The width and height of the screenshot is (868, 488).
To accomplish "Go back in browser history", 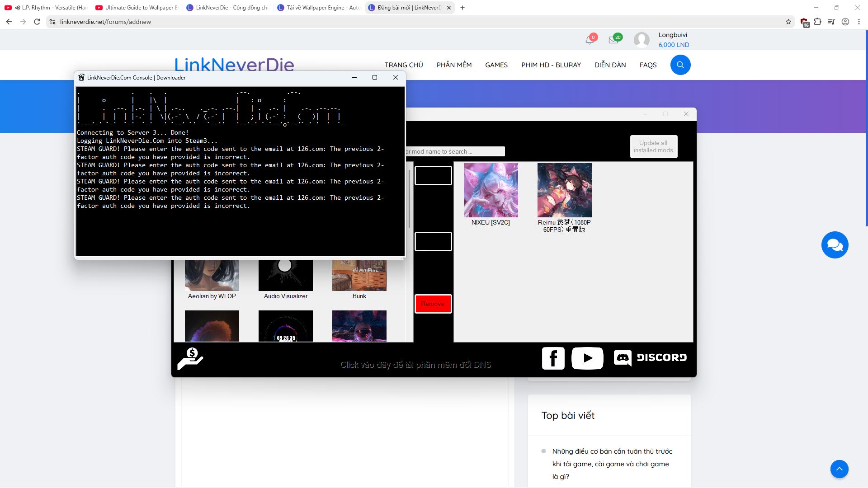I will point(9,22).
